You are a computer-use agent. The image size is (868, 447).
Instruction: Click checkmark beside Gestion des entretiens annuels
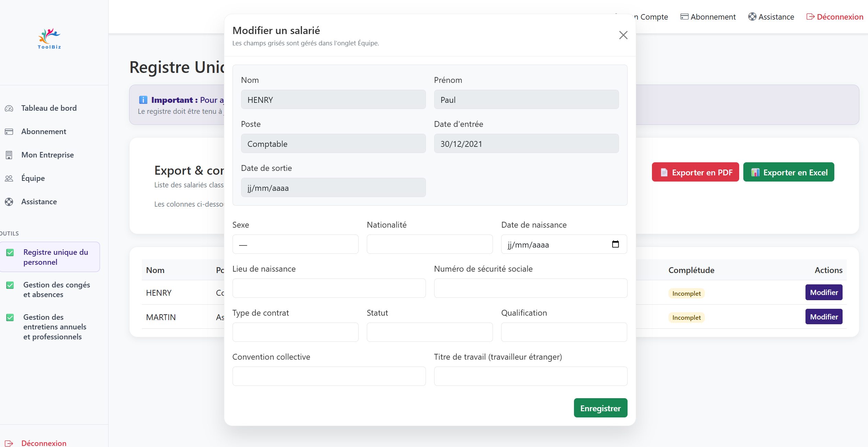point(10,317)
